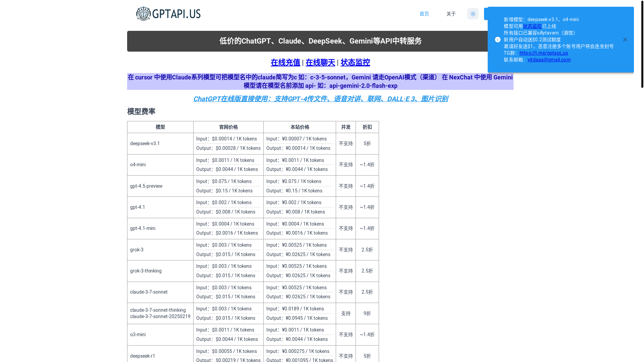The width and height of the screenshot is (644, 362).
Task: Toggle the light/dark theme sun icon
Action: click(473, 14)
